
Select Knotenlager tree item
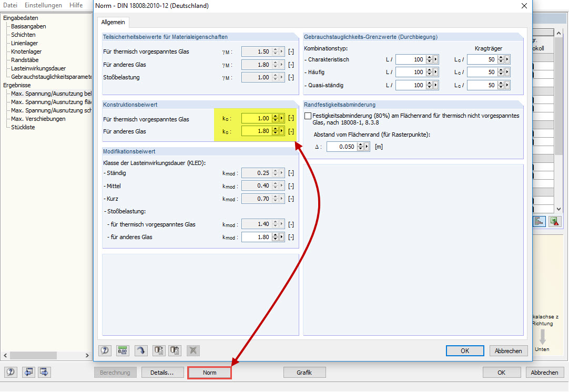pyautogui.click(x=26, y=51)
